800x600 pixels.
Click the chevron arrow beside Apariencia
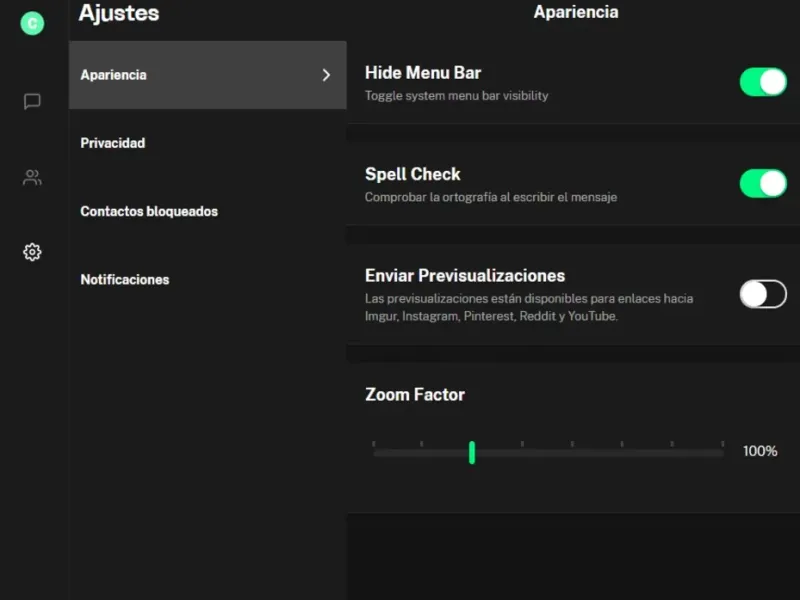[326, 75]
